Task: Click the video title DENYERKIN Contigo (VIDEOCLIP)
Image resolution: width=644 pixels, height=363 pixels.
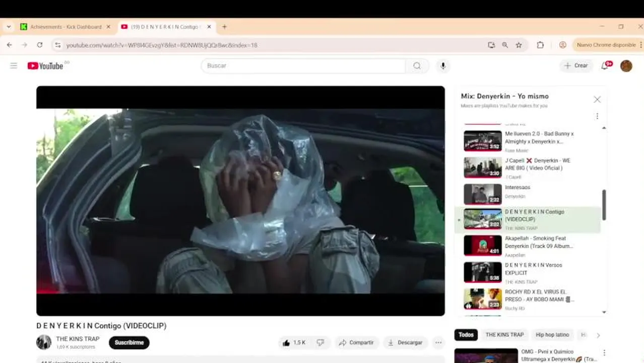Action: (101, 326)
